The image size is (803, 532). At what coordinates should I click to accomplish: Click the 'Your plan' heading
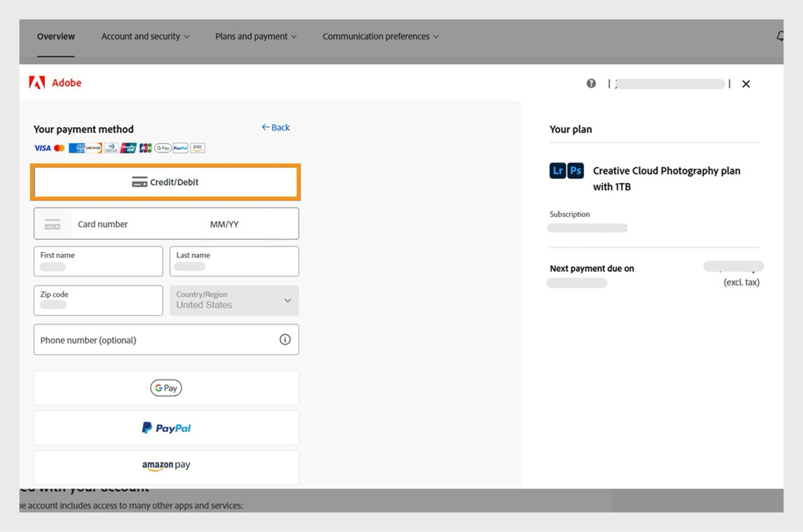570,129
